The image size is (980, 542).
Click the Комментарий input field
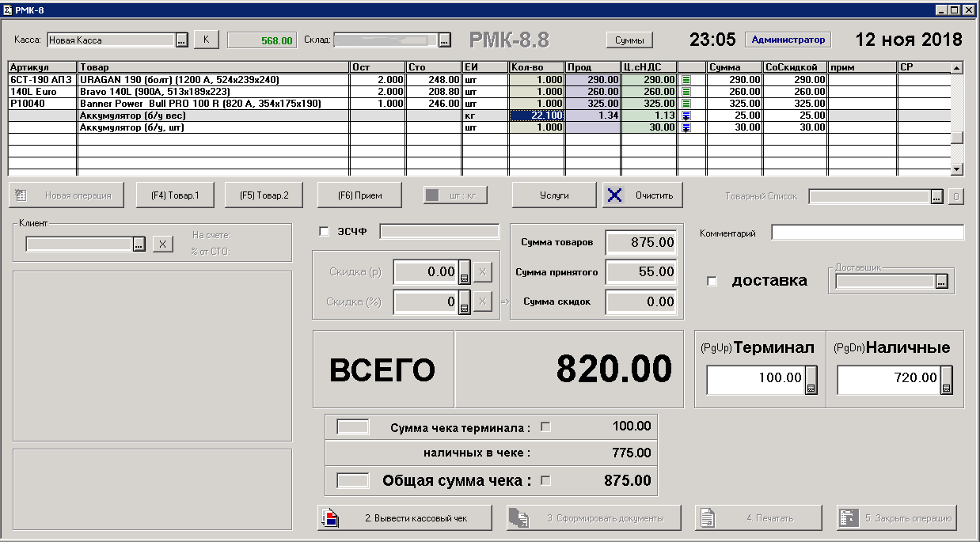(x=868, y=233)
